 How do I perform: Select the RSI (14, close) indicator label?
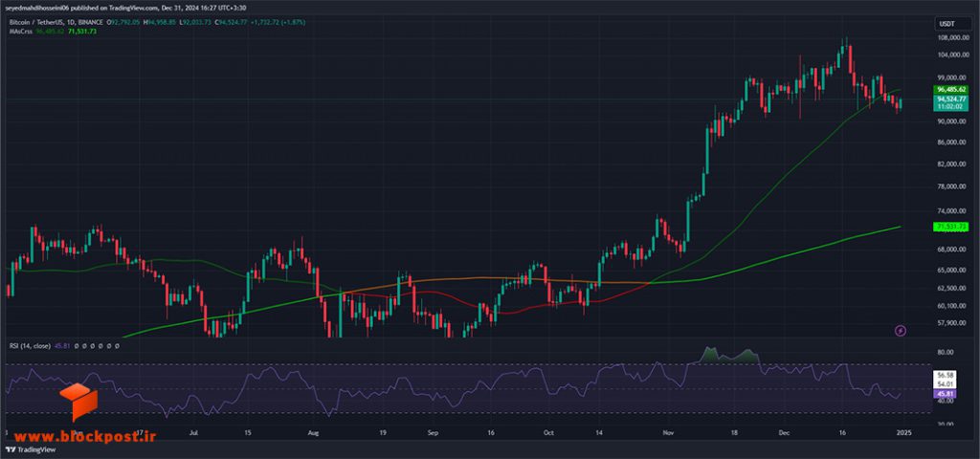pos(31,345)
